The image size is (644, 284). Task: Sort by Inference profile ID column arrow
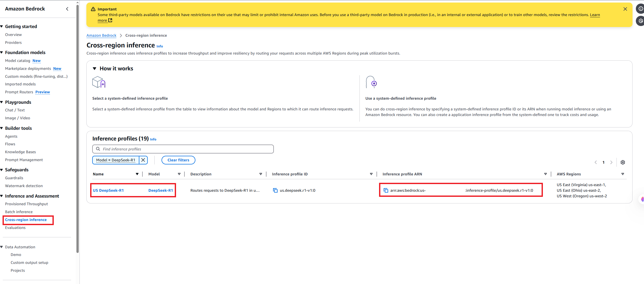[371, 174]
